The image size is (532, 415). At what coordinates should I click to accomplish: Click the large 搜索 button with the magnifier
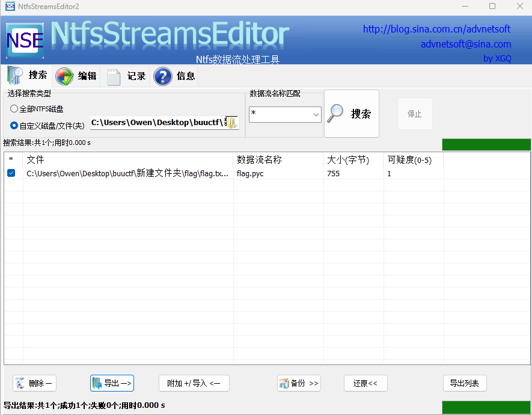[352, 114]
